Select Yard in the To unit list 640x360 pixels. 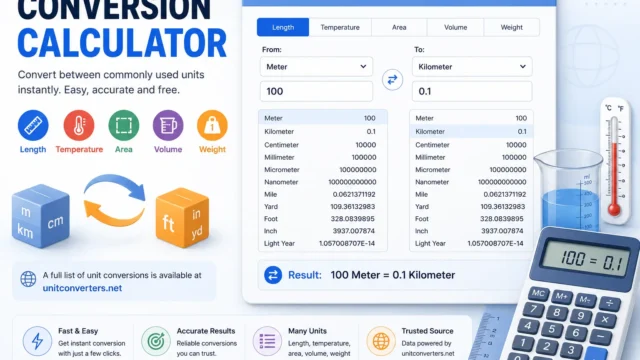(471, 207)
